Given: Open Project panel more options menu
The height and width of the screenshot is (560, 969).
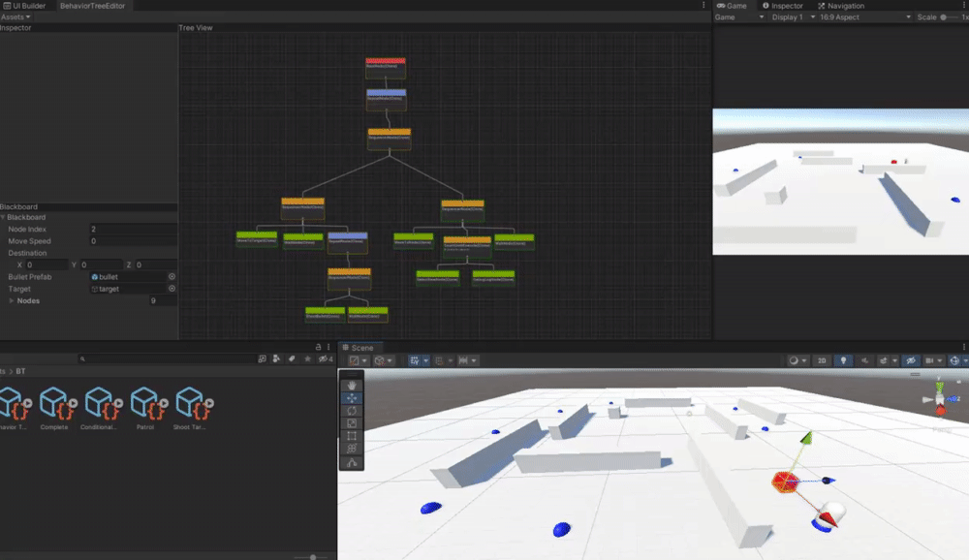Looking at the screenshot, I should 328,348.
